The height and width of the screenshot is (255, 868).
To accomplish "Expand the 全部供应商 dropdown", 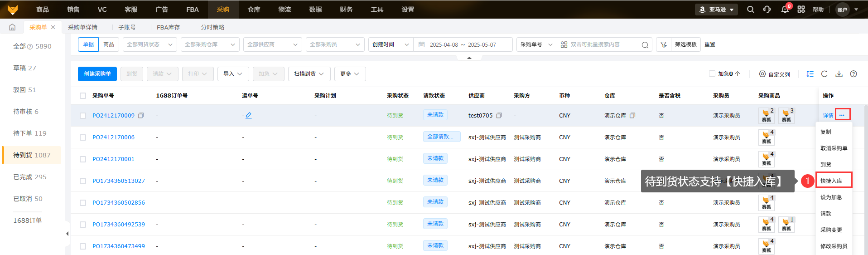I will tap(272, 44).
